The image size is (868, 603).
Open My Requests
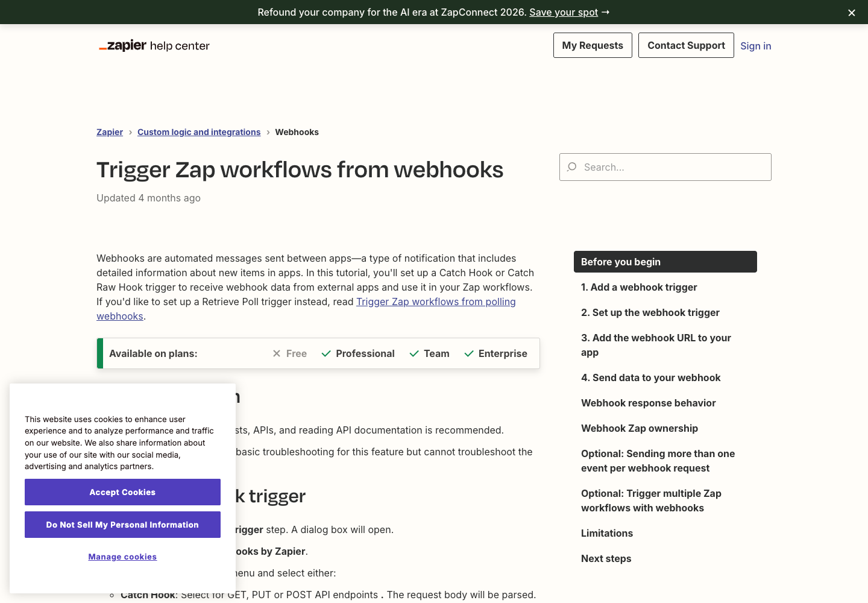(593, 45)
